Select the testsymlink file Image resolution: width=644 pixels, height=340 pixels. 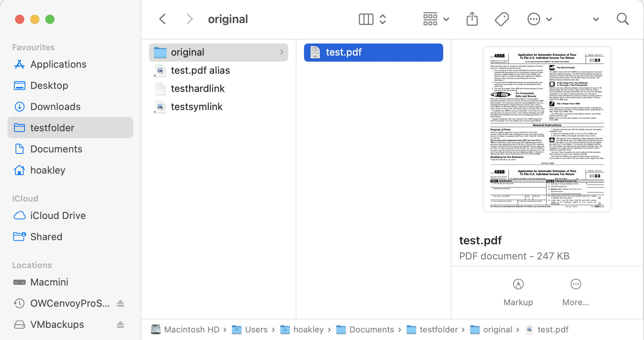pyautogui.click(x=197, y=107)
